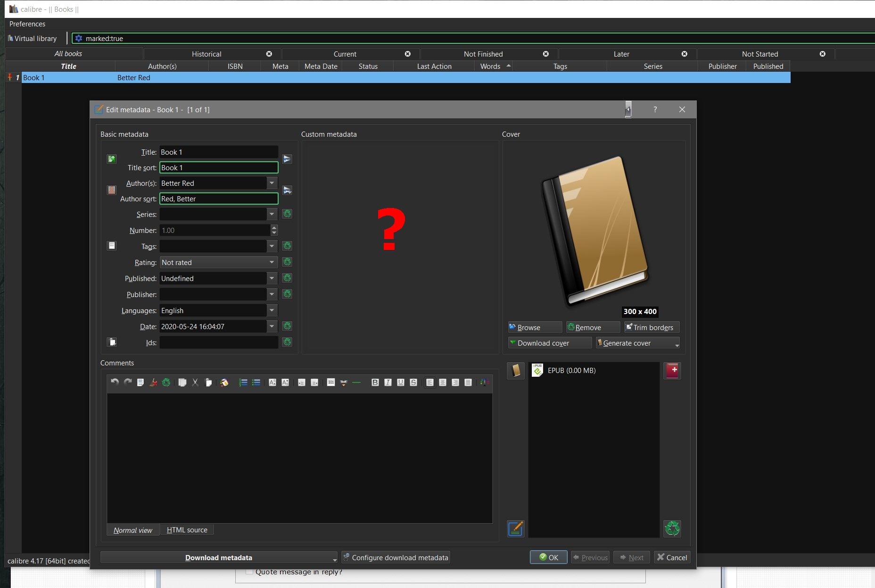The height and width of the screenshot is (588, 875).
Task: Open the Not Finished virtual library tab
Action: 483,54
